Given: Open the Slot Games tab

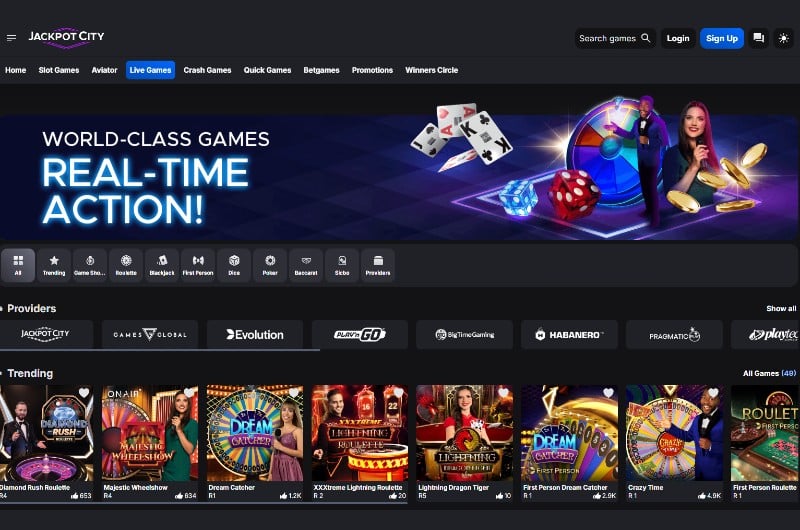Looking at the screenshot, I should pyautogui.click(x=59, y=70).
